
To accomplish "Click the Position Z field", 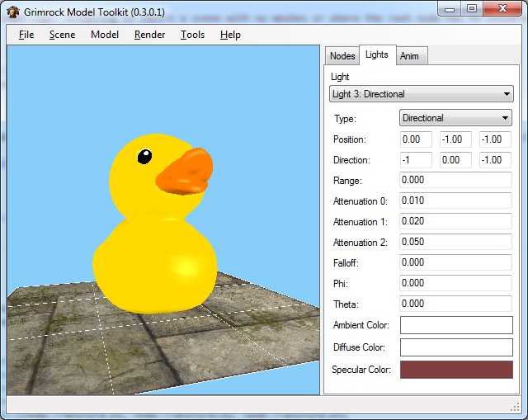I will pyautogui.click(x=495, y=139).
